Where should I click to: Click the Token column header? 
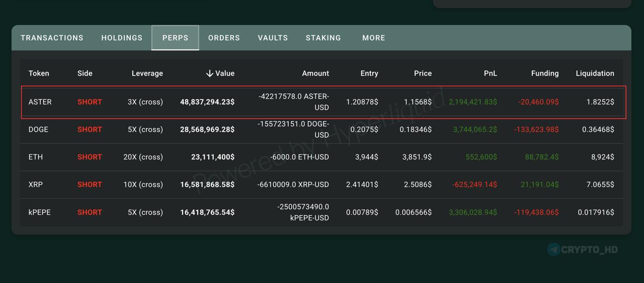(39, 73)
